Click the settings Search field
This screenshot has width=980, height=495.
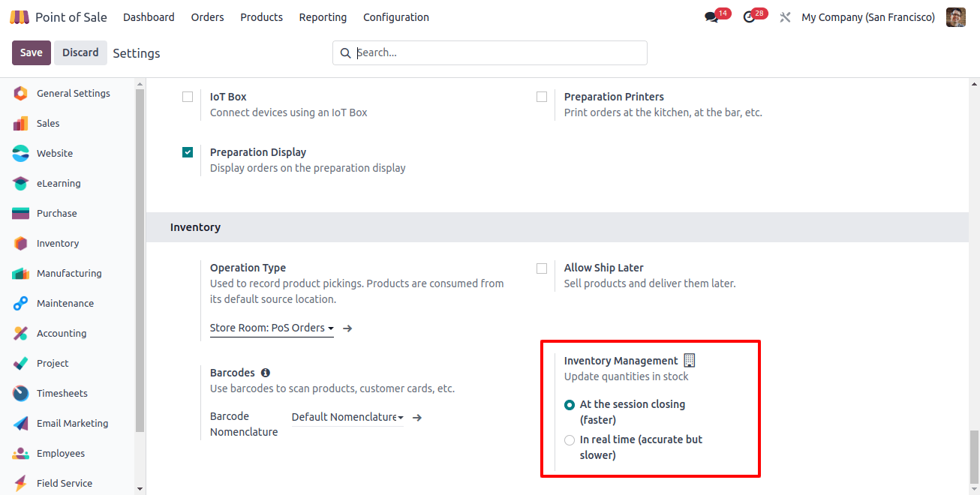(x=490, y=52)
